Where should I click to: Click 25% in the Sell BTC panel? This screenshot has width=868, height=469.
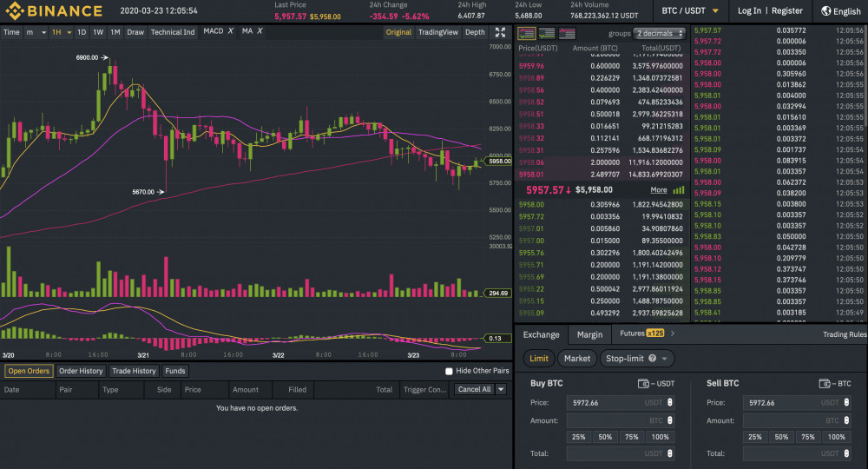(x=755, y=437)
